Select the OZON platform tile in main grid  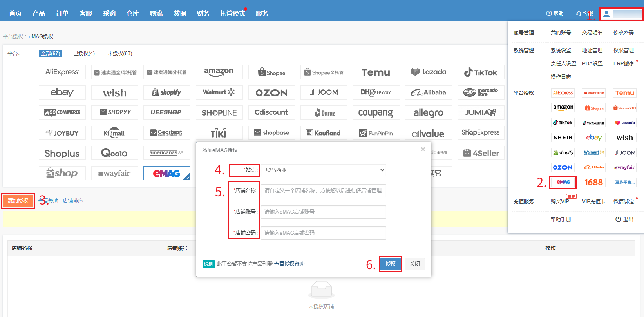click(x=271, y=92)
